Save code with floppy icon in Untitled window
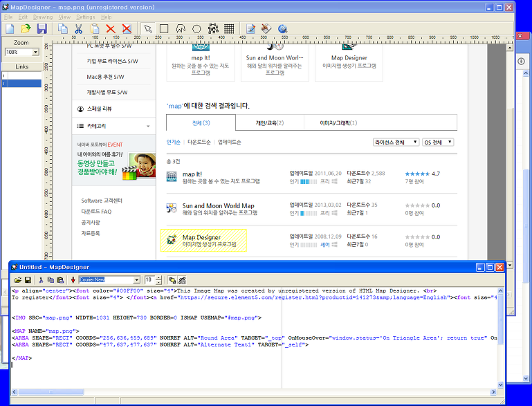This screenshot has width=532, height=406. pos(28,280)
